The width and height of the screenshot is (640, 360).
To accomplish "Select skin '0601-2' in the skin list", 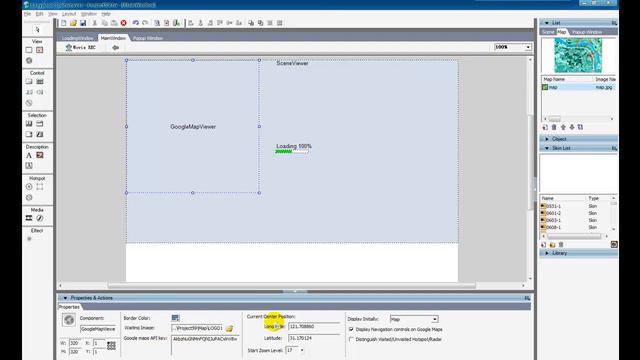I will click(x=576, y=213).
